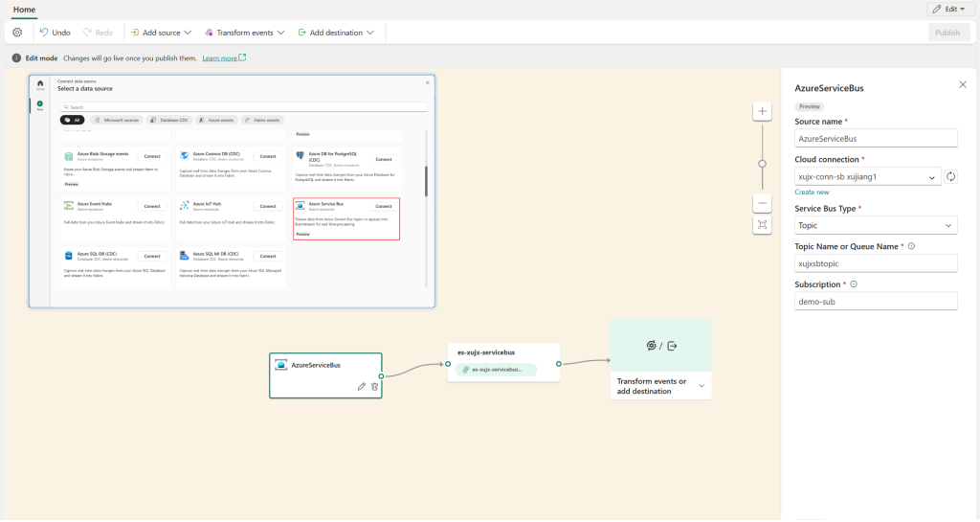Click the AzureServiceBus node's source icon

tap(281, 365)
